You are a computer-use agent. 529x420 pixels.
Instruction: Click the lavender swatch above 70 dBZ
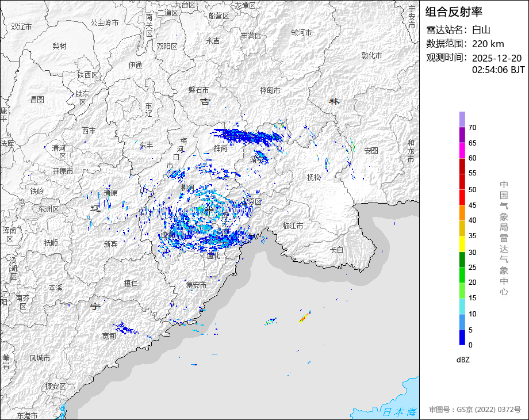pos(462,120)
